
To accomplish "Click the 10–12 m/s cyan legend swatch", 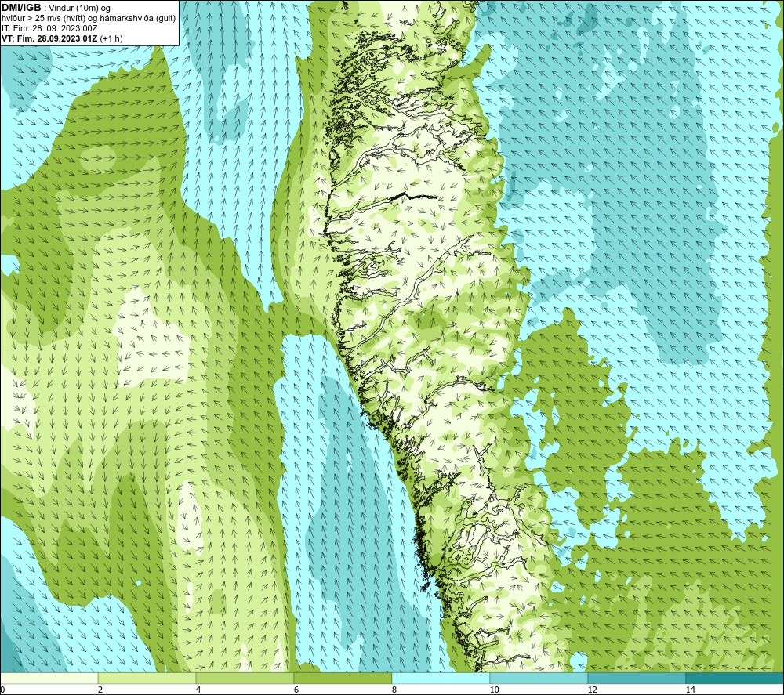I will tap(539, 678).
